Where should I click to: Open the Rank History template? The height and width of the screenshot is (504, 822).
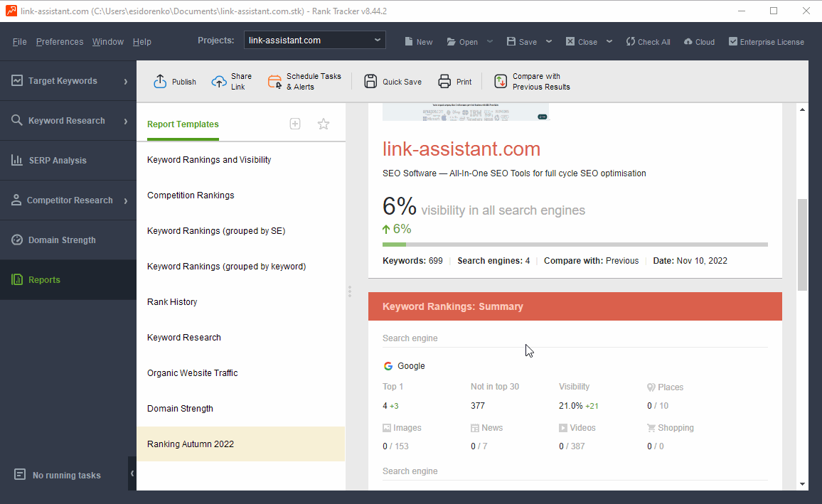241,302
